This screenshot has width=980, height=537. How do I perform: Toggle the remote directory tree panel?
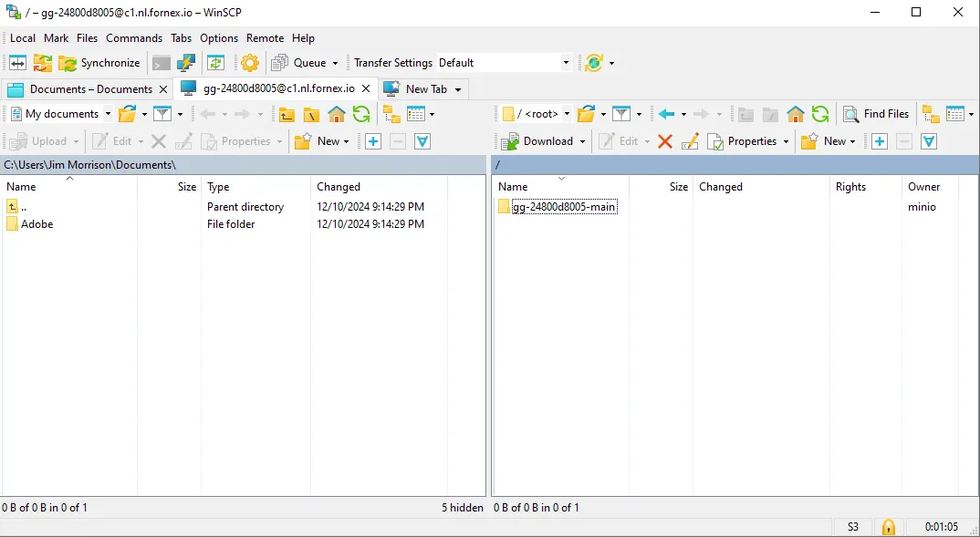929,114
